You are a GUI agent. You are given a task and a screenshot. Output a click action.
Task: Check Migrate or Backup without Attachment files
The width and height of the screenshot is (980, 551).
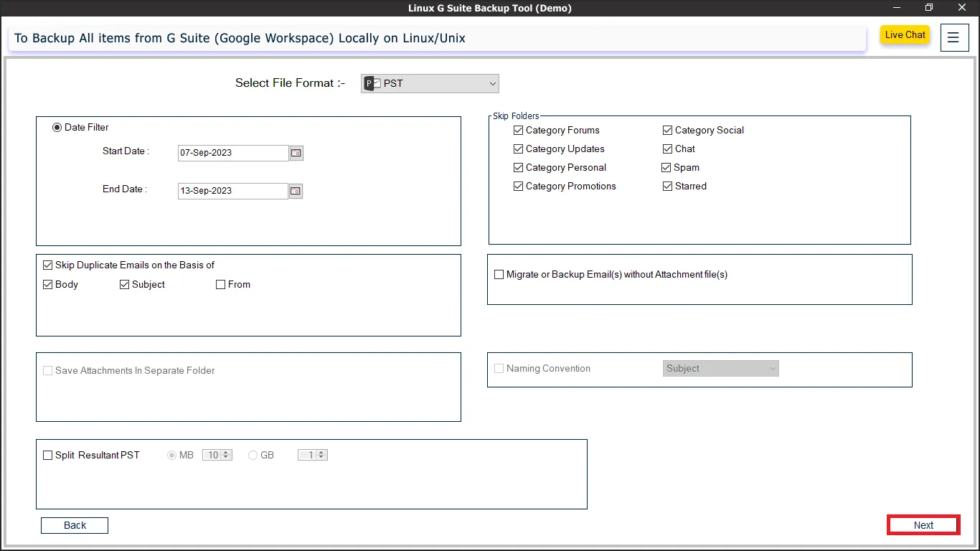point(499,275)
